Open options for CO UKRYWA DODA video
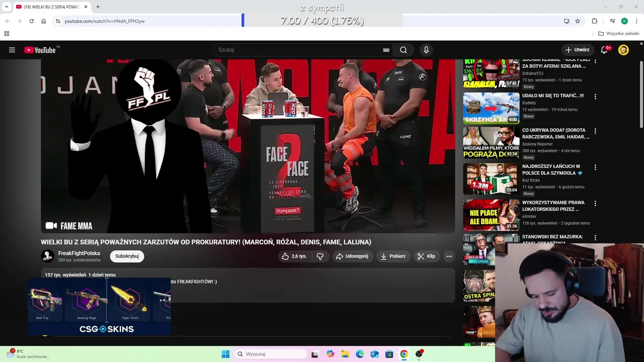The height and width of the screenshot is (362, 644). tap(595, 131)
